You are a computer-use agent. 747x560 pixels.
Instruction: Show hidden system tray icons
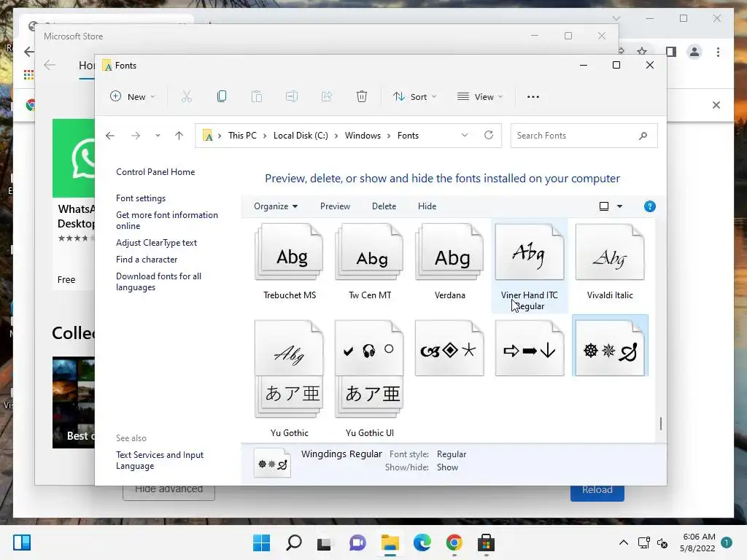[x=623, y=542]
